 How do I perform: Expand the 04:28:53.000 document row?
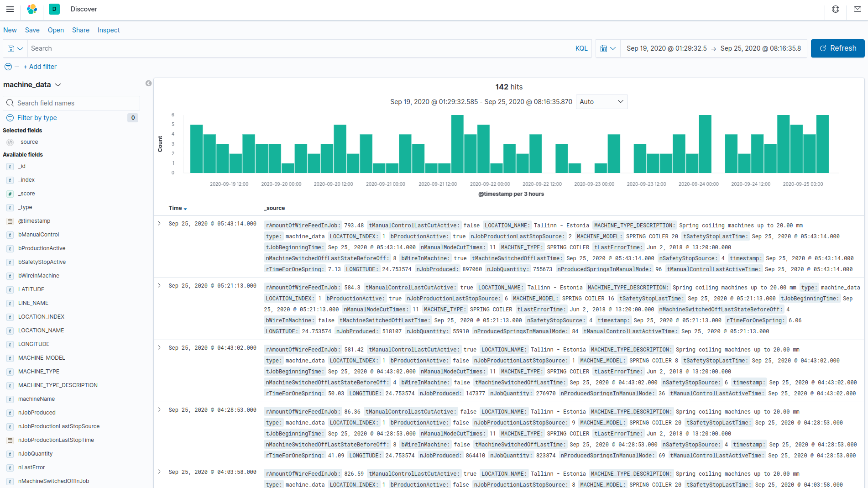click(x=159, y=410)
